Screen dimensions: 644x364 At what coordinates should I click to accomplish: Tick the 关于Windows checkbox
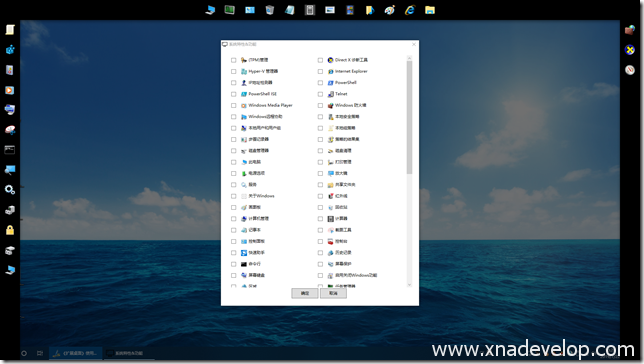234,196
